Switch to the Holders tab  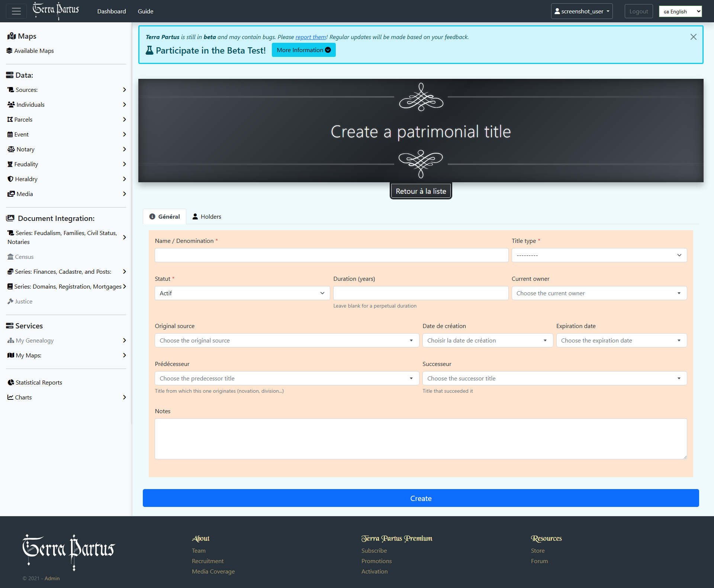[207, 216]
